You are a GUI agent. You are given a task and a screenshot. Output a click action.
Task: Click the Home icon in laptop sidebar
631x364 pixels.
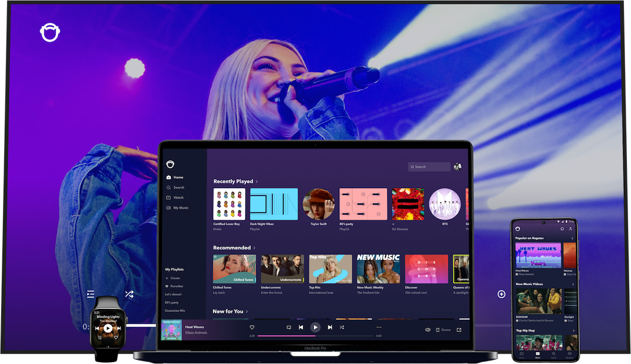[x=169, y=177]
